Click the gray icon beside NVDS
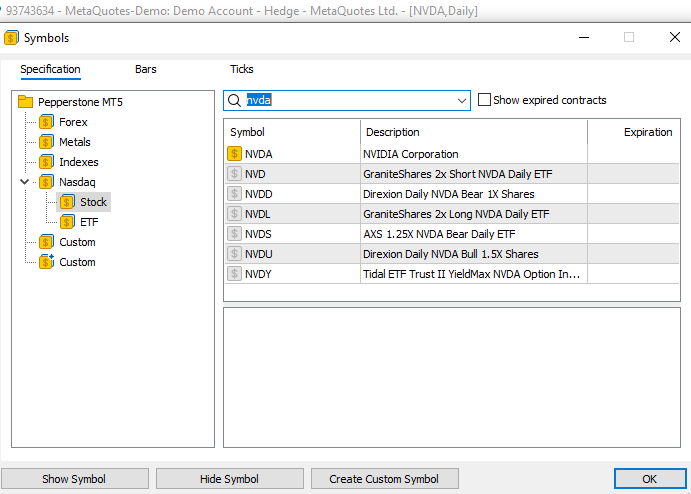 click(x=234, y=234)
